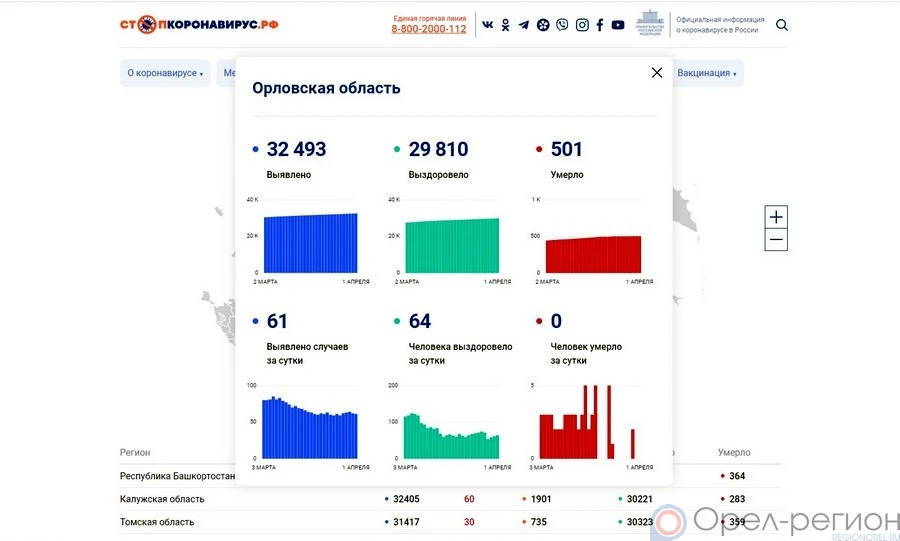Open the VK social page icon
Image resolution: width=900 pixels, height=541 pixels.
[487, 25]
